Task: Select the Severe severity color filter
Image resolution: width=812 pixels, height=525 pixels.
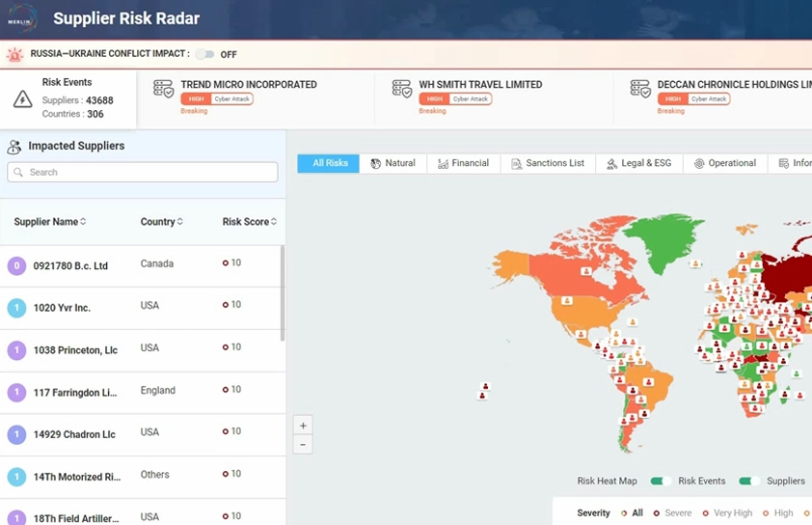Action: (671, 513)
